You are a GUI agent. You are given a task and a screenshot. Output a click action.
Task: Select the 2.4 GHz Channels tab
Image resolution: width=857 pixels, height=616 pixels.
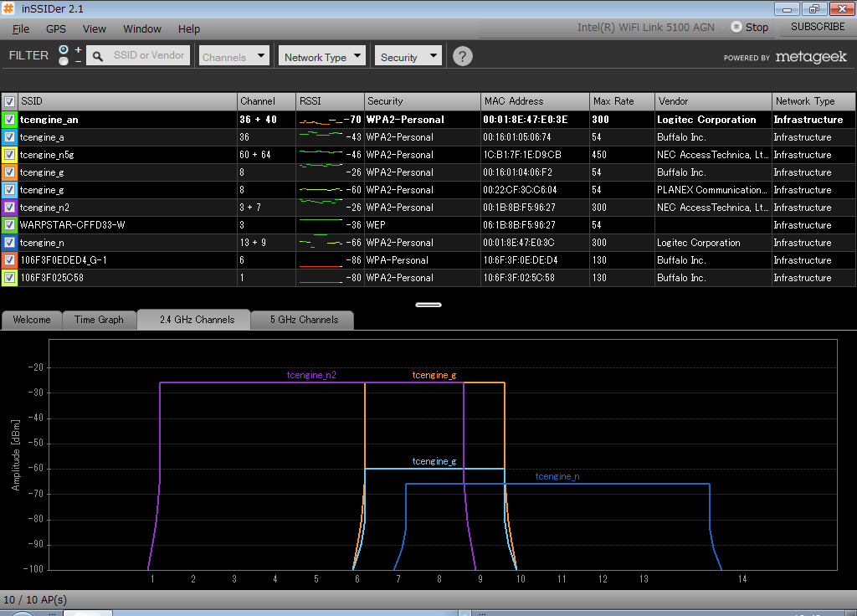tap(194, 319)
